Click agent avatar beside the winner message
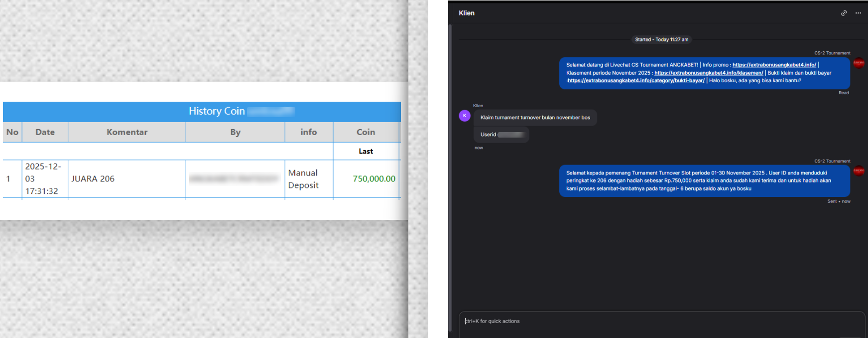Screen dimensions: 868x338 pyautogui.click(x=859, y=171)
